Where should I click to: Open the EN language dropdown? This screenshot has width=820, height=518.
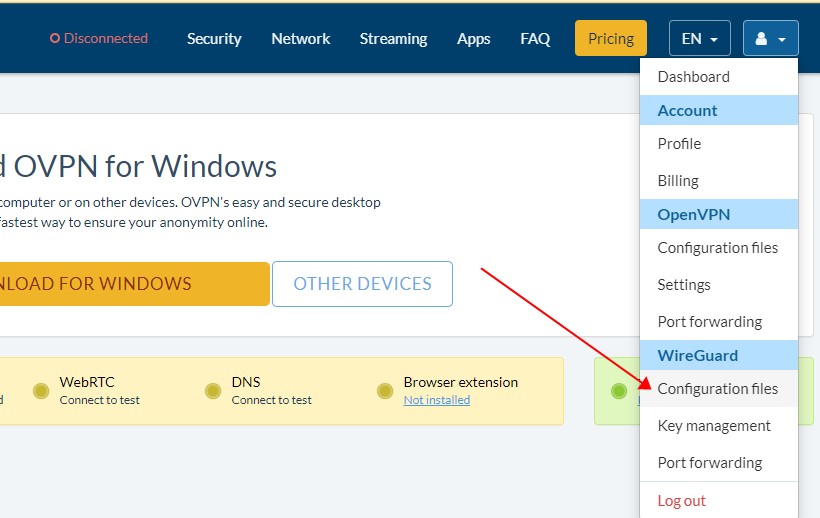[699, 38]
